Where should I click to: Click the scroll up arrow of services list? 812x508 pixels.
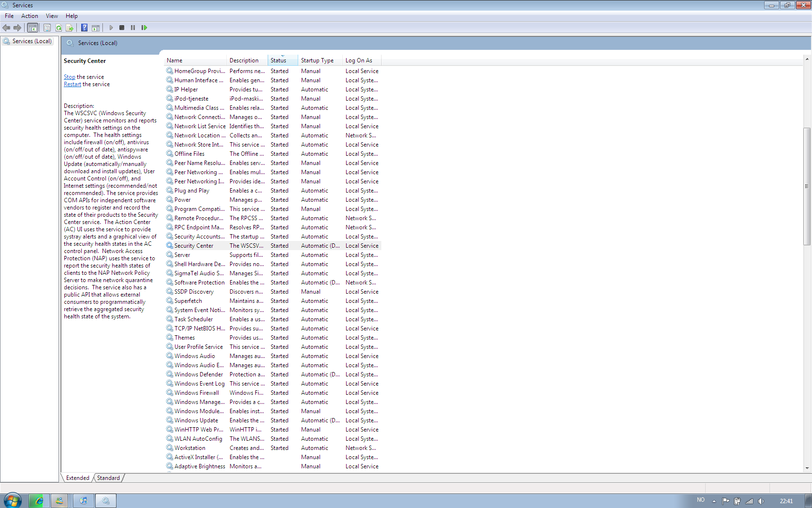[x=807, y=60]
